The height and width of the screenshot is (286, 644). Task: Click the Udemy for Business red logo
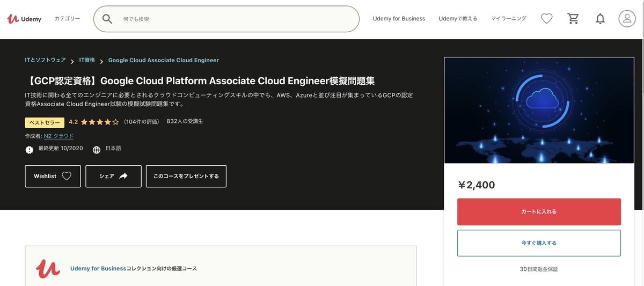(48, 268)
